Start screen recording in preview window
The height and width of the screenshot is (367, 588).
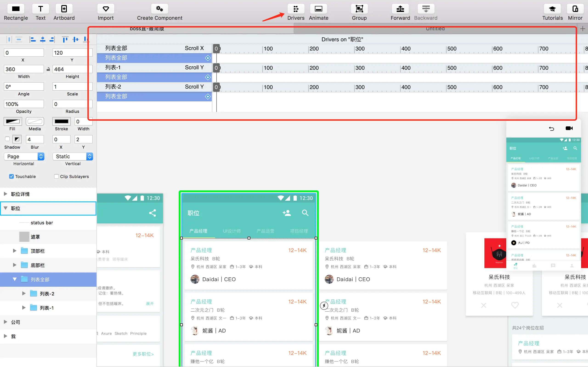569,128
